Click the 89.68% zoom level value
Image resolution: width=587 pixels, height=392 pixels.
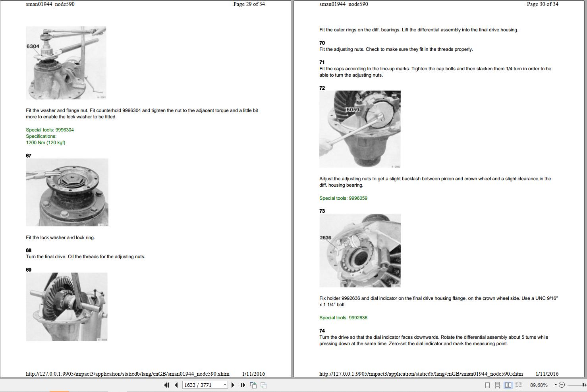pyautogui.click(x=539, y=385)
